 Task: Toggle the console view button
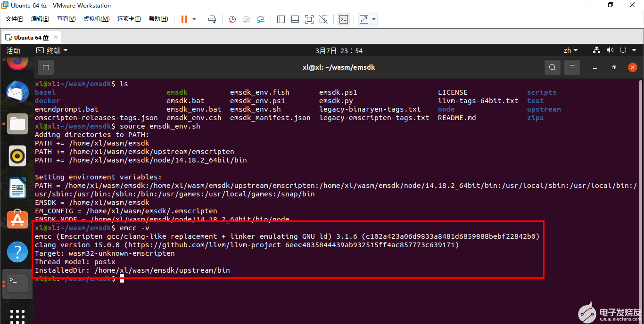tap(344, 19)
